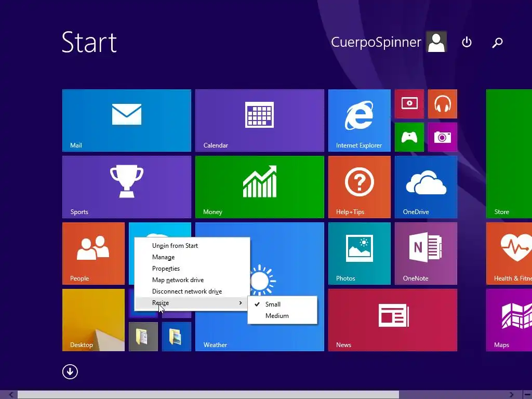This screenshot has height=399, width=532.
Task: Expand the Resize submenu item
Action: (x=192, y=303)
